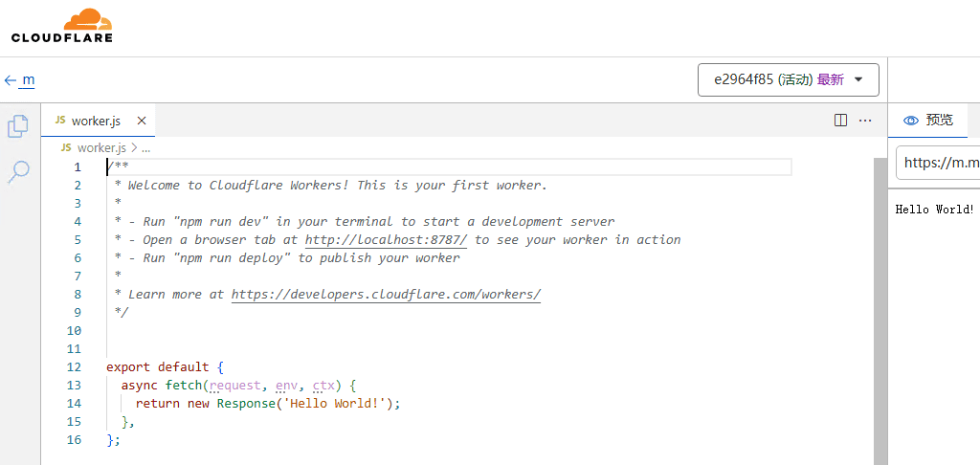
Task: Click the editor's vertical scrollbar
Action: [880, 306]
